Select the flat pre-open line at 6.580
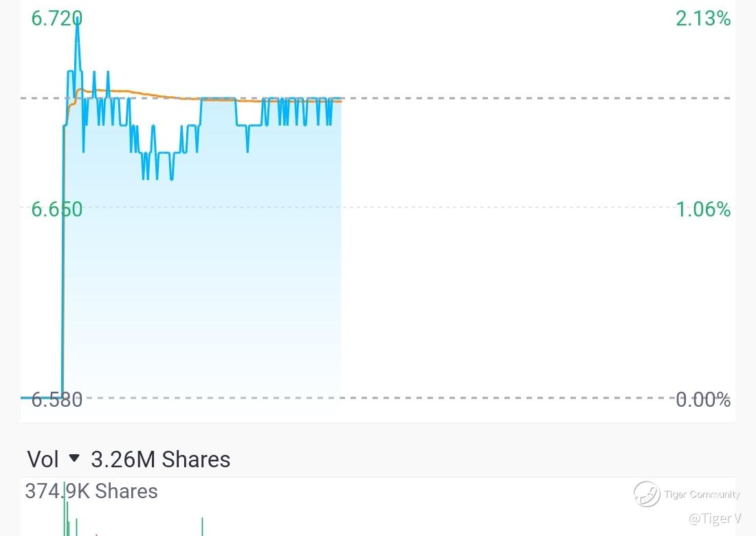The height and width of the screenshot is (536, 756). tap(41, 398)
